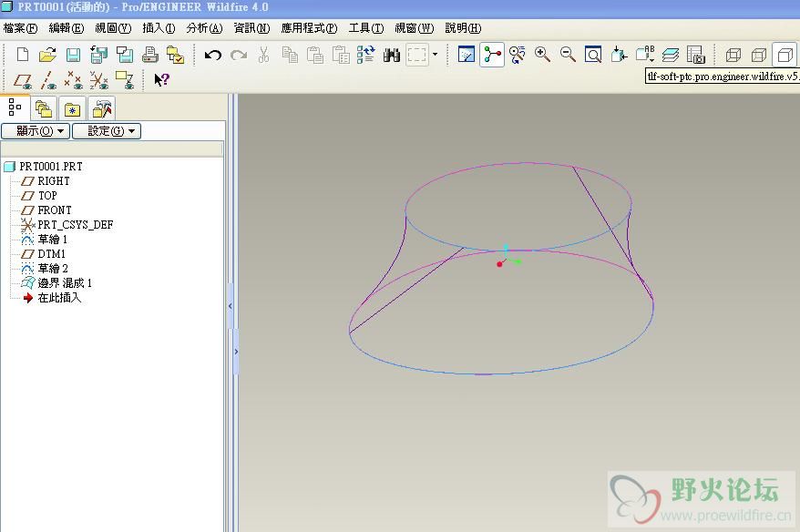Select PRT_CSYS_DEF in the model tree

[x=67, y=225]
